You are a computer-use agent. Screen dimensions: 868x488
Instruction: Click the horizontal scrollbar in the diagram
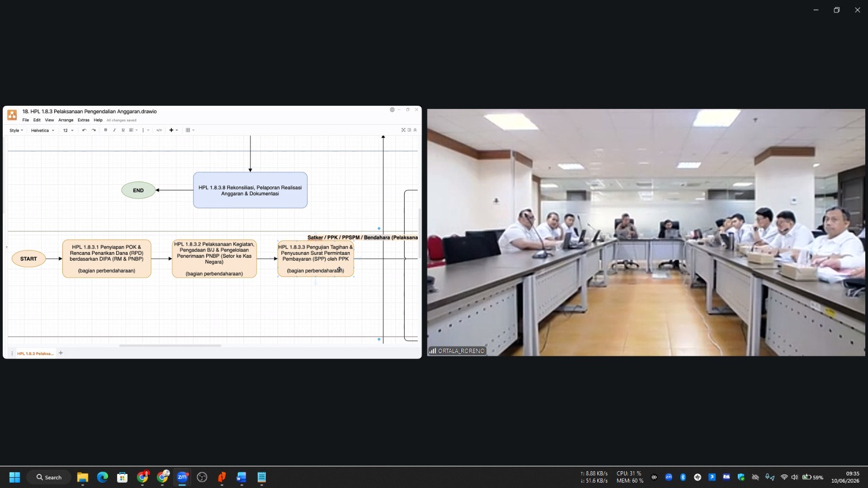click(170, 345)
